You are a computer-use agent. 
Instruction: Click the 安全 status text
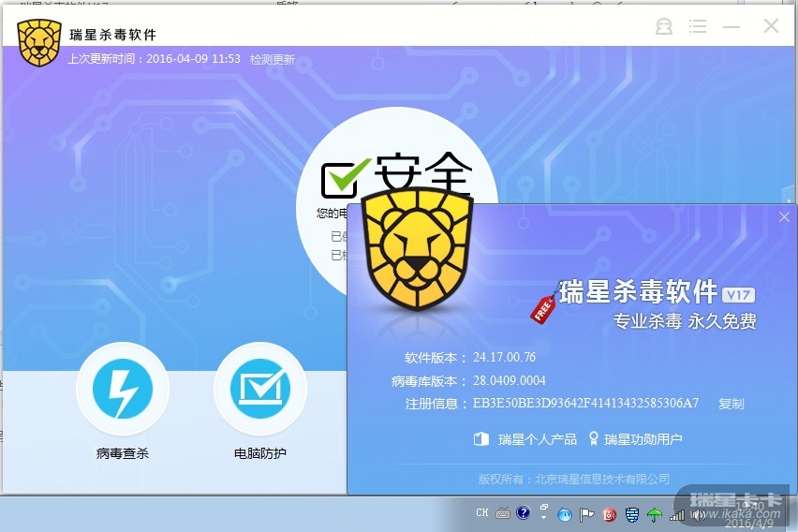tap(423, 171)
